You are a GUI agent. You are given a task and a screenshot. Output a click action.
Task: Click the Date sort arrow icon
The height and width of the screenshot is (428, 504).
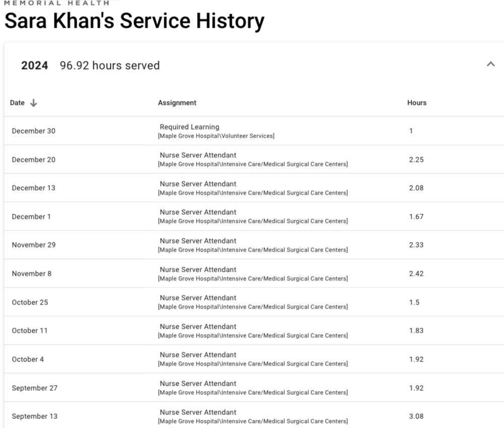34,103
